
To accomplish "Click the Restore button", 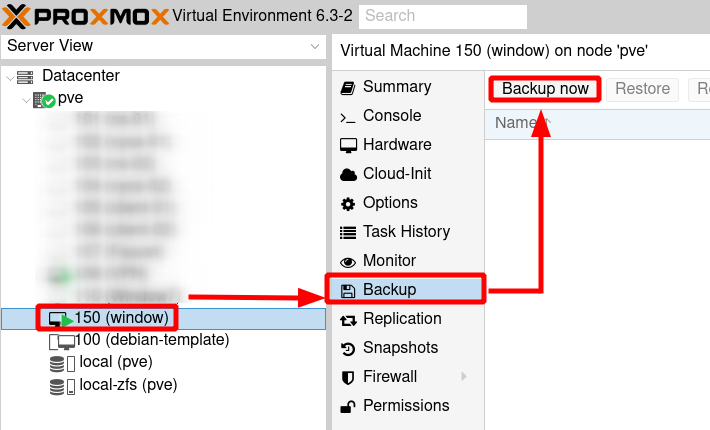I will 643,89.
